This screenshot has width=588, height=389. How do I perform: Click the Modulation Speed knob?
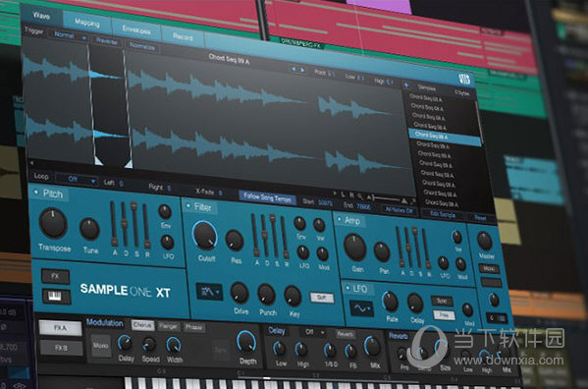[x=149, y=344]
